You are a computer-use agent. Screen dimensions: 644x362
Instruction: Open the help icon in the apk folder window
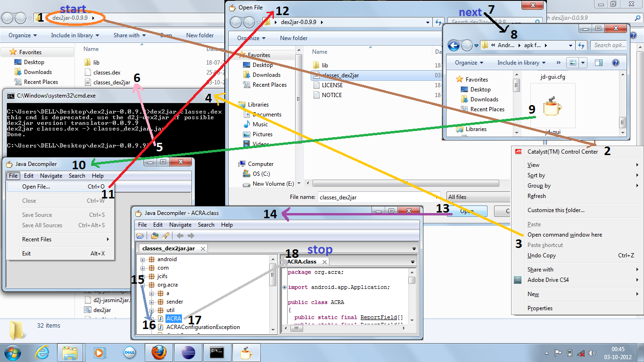(x=615, y=63)
